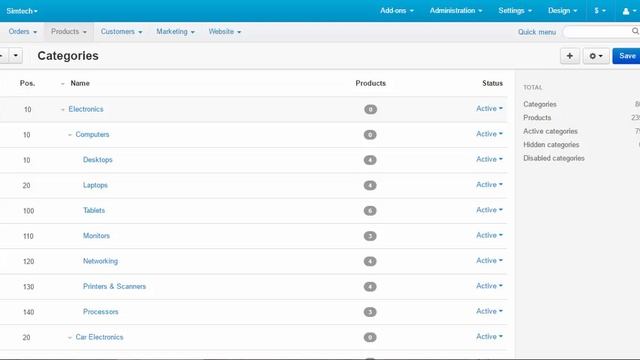Image resolution: width=640 pixels, height=360 pixels.
Task: Click the product count badge for Monitors
Action: click(370, 236)
